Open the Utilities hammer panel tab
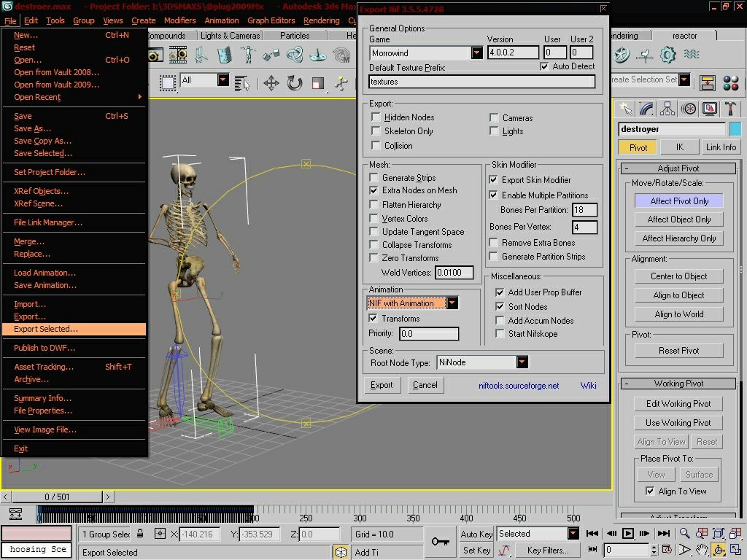 [x=730, y=109]
